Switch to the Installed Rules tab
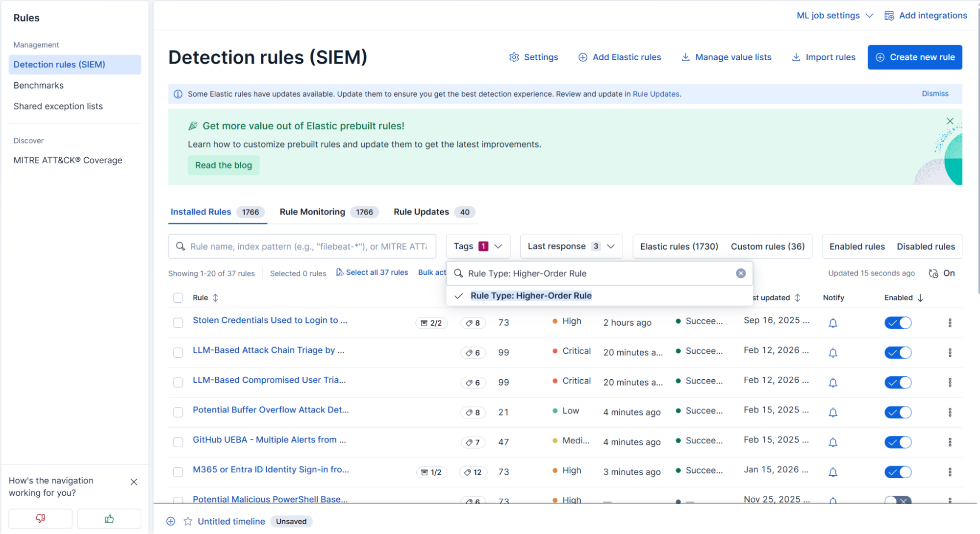Image resolution: width=980 pixels, height=534 pixels. (217, 212)
